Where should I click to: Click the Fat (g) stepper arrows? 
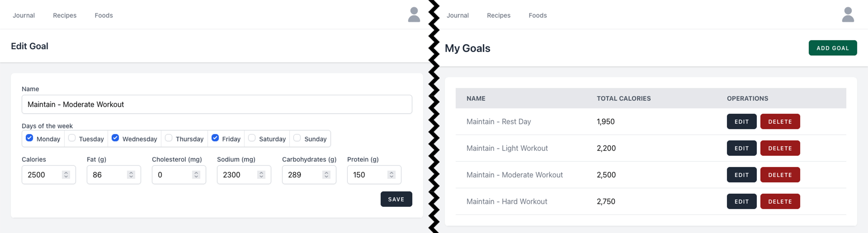coord(131,175)
